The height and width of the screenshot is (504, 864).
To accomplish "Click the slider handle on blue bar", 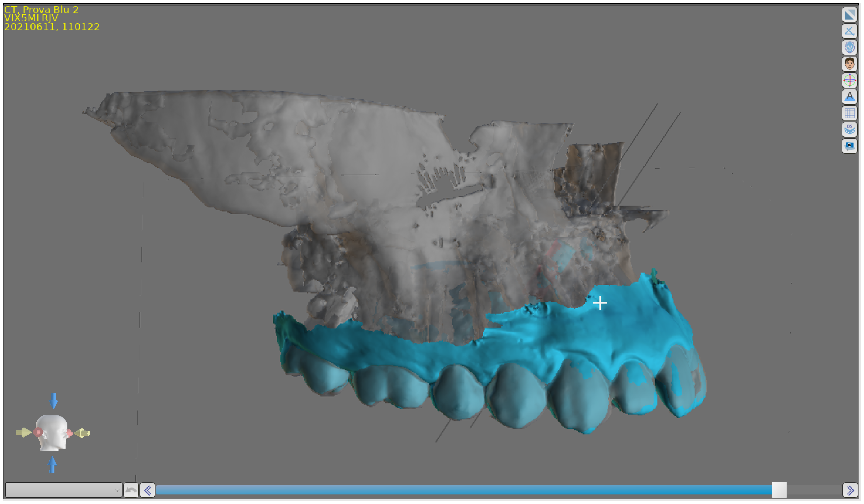I will (779, 490).
